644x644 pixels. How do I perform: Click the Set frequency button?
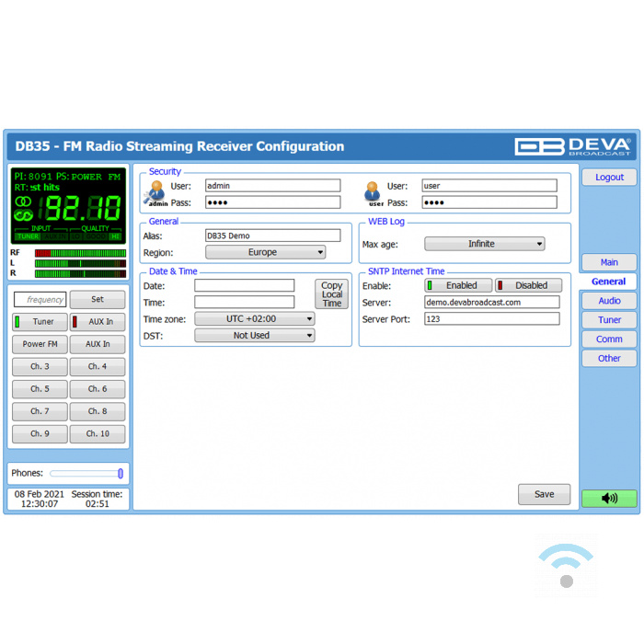[x=98, y=299]
